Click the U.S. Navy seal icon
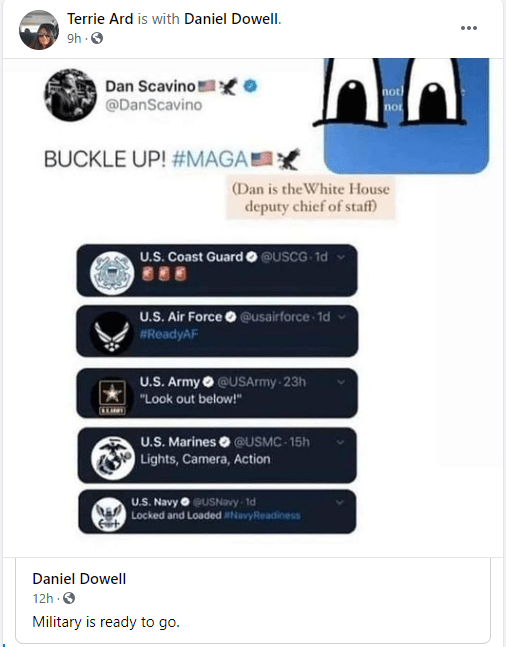 [x=109, y=514]
